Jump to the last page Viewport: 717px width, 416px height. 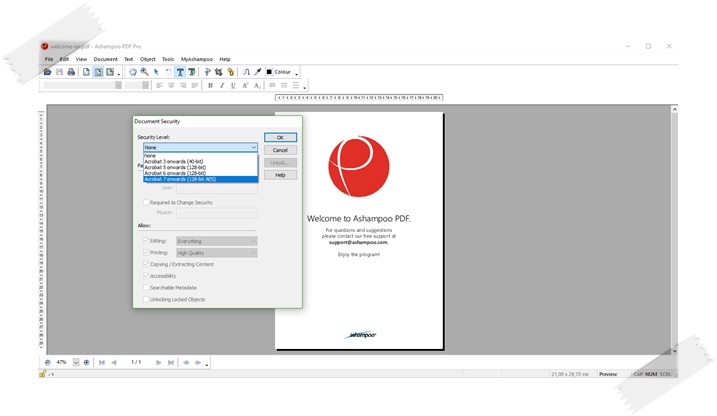click(171, 363)
